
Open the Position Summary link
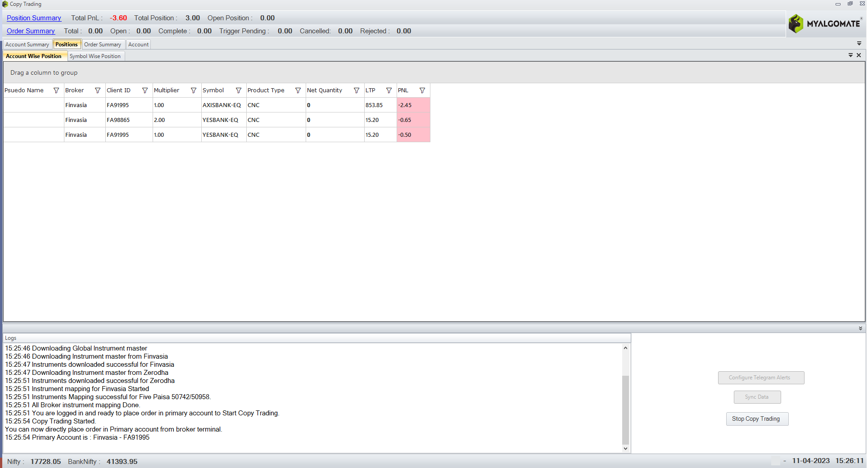tap(34, 18)
